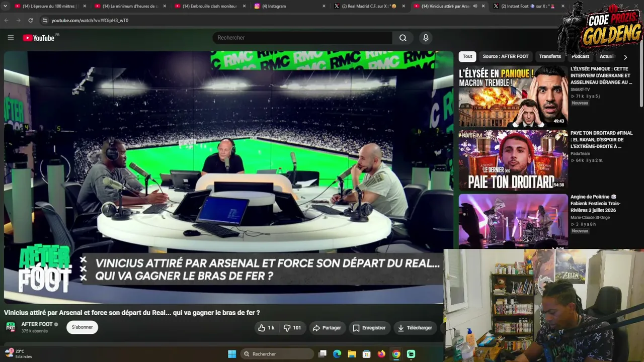Start voice search with the microphone icon
Viewport: 644px width, 362px height.
tap(426, 38)
